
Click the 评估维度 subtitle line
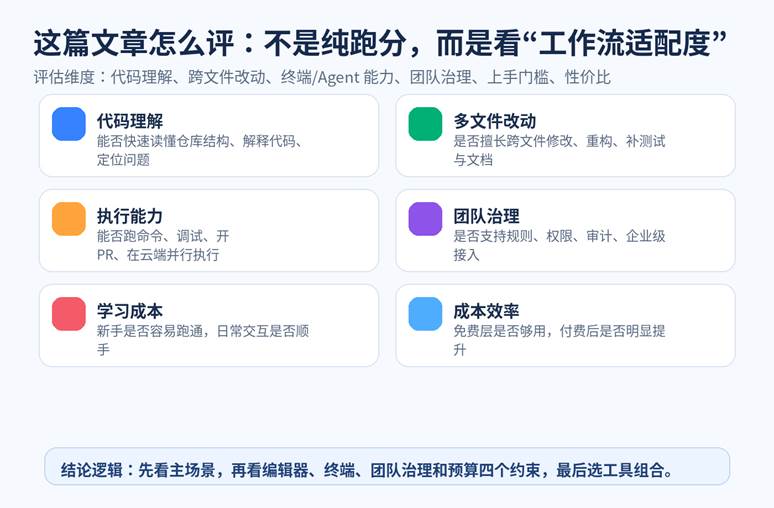point(321,77)
